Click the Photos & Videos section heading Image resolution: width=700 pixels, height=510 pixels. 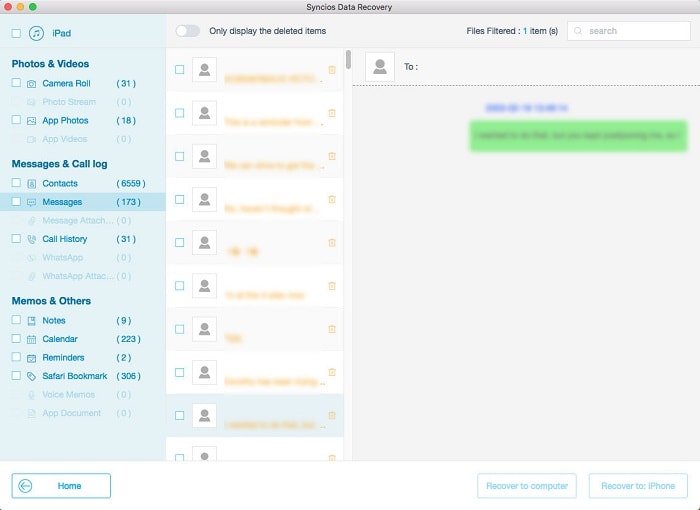[50, 64]
